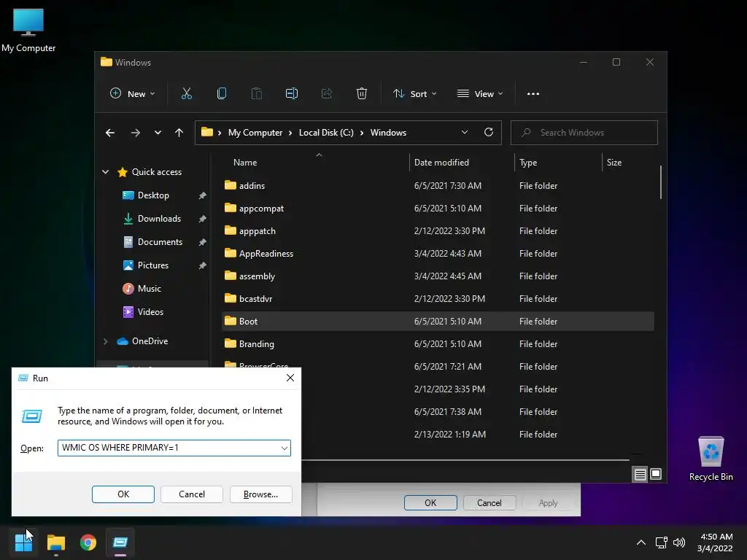Sort by the Size column header

pos(614,163)
